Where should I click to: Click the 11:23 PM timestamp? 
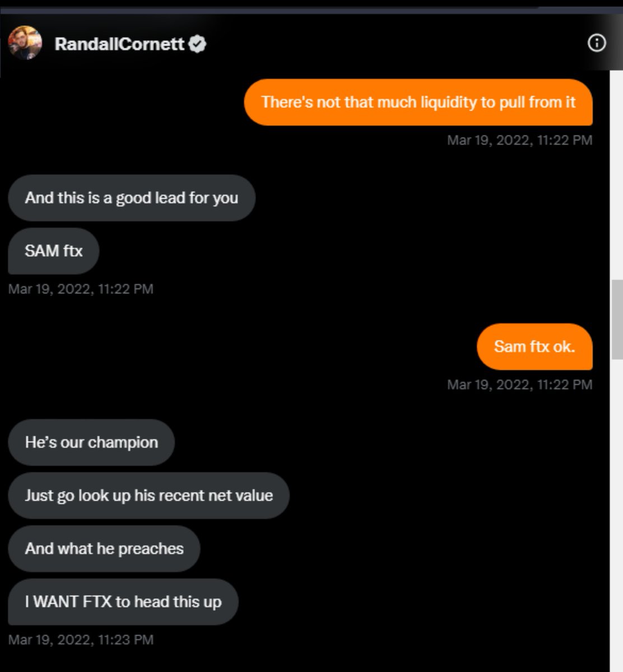pos(81,640)
